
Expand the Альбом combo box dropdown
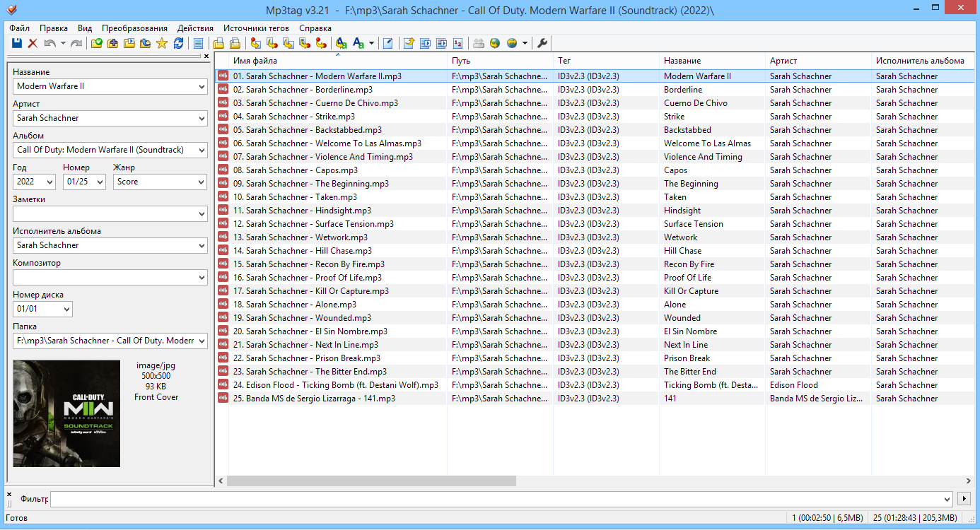click(201, 150)
